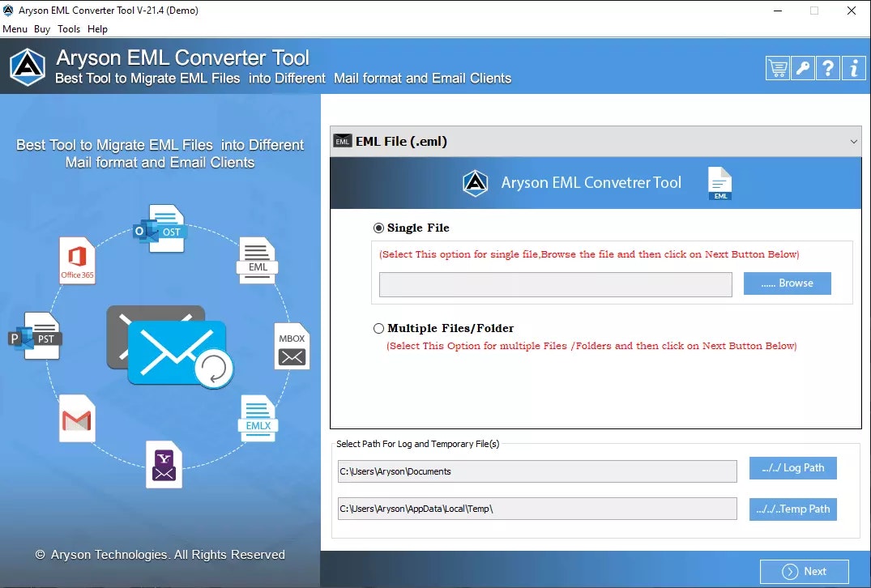Click the log path field showing Documents

point(537,471)
